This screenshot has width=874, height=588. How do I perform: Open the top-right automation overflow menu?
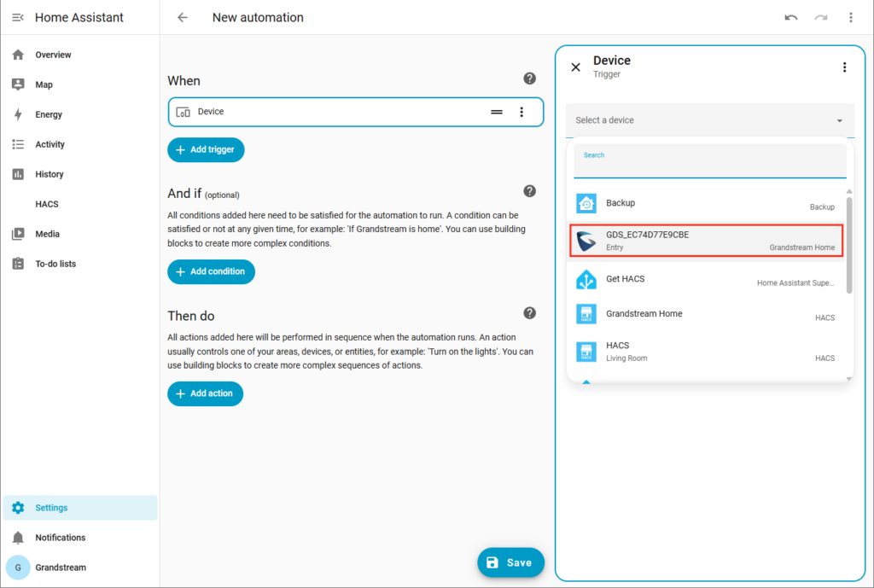[851, 17]
